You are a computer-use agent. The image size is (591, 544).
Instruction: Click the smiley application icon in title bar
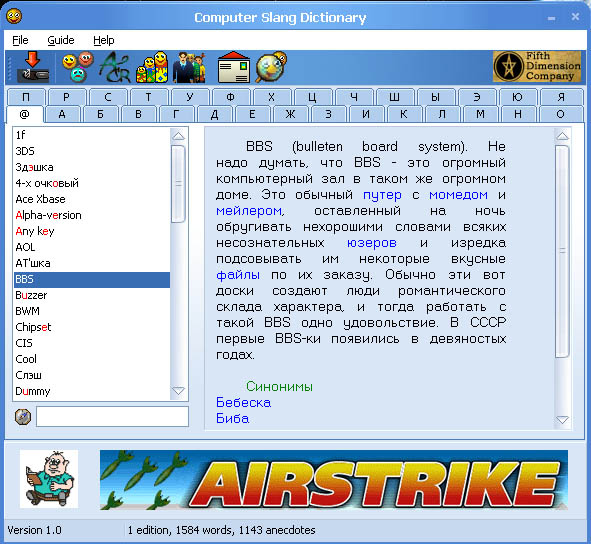coord(14,16)
